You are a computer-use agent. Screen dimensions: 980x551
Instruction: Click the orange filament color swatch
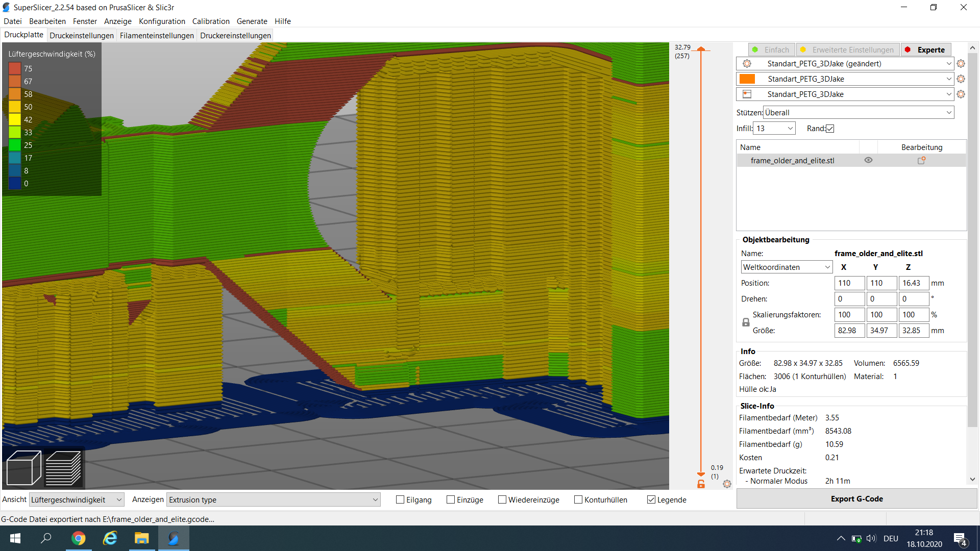[x=747, y=79]
